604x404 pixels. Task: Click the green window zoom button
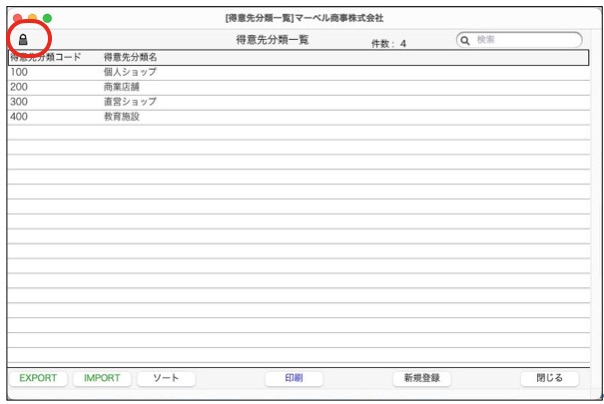47,18
